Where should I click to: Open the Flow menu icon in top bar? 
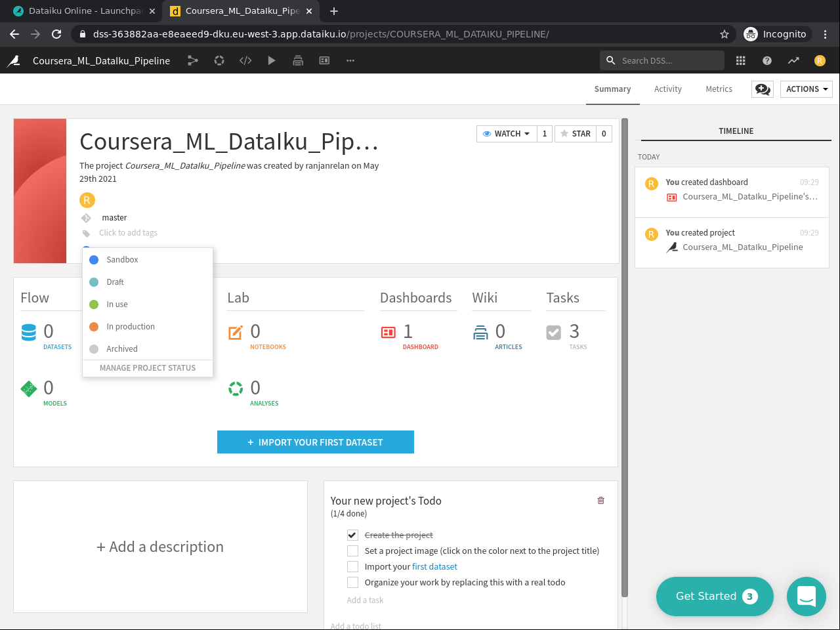pos(193,60)
